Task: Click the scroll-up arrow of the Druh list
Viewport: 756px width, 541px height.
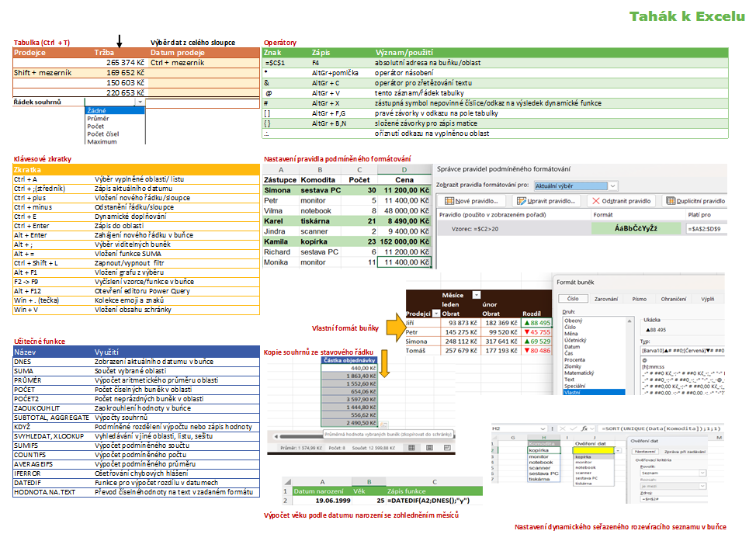Action: point(629,321)
